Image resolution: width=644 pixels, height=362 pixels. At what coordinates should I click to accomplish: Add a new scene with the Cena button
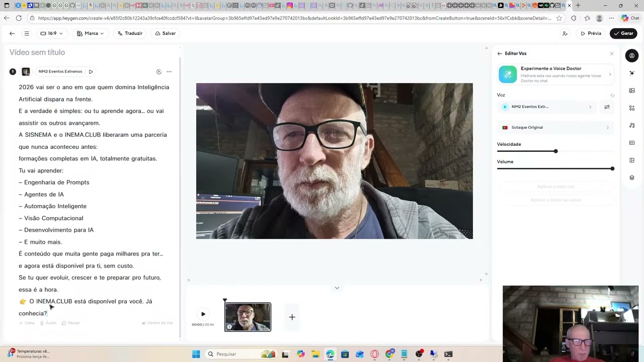pos(27,323)
